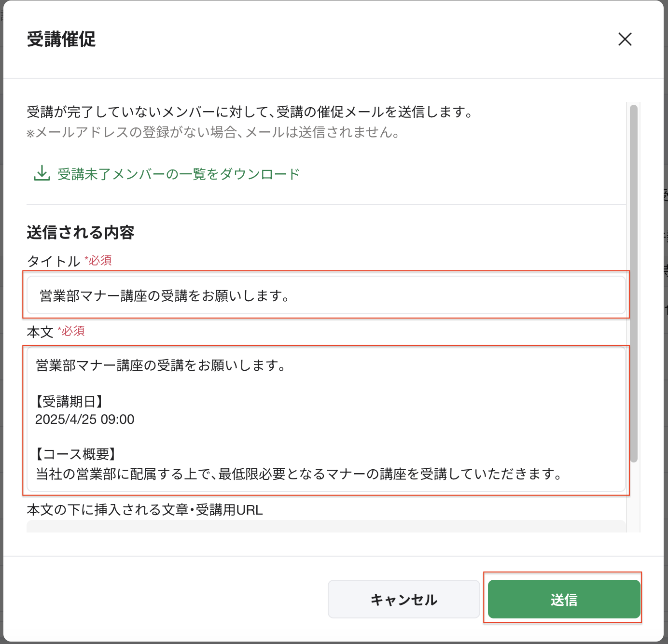
Task: Open the 受講未了メンバーの一覧をダウンロード link
Action: [179, 174]
